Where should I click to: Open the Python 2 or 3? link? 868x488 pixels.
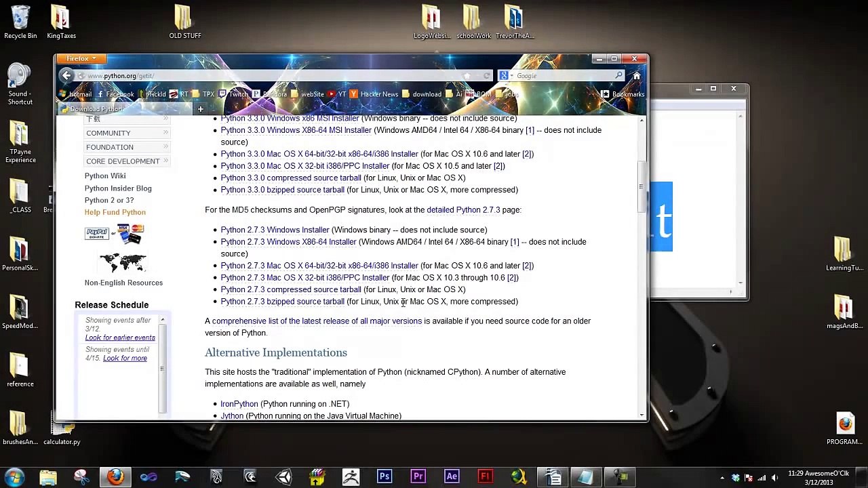pos(109,201)
